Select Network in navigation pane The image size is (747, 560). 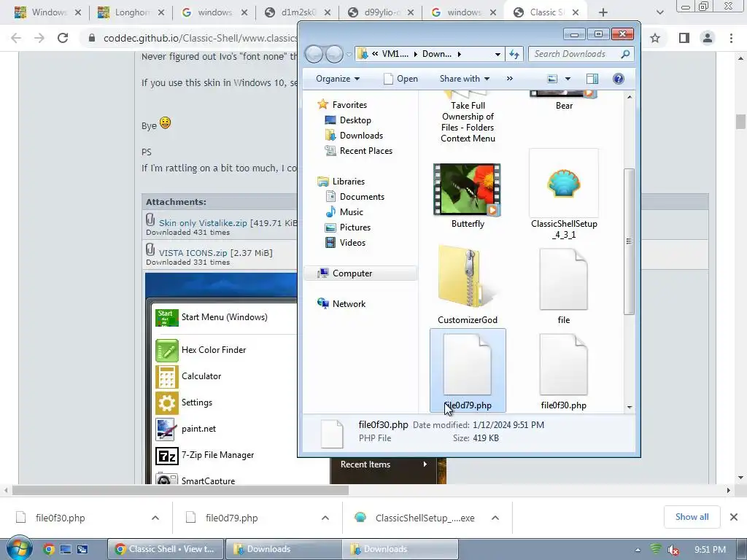coord(349,304)
